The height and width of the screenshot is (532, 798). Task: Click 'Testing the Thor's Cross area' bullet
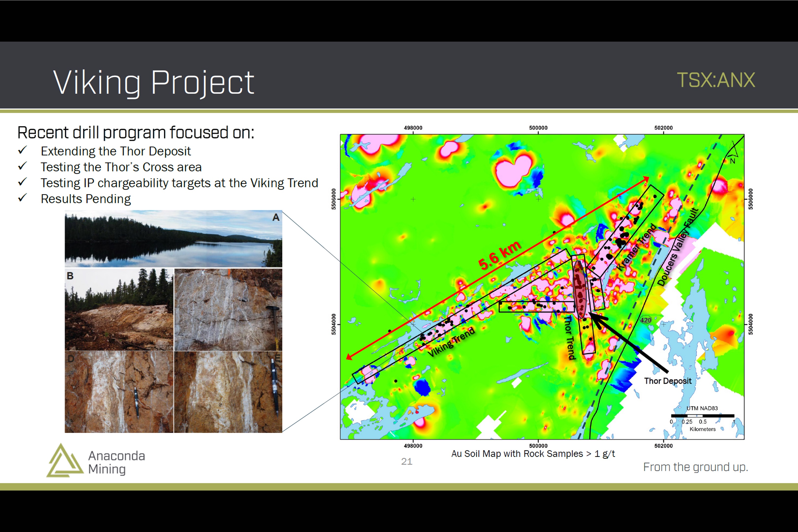click(x=121, y=167)
